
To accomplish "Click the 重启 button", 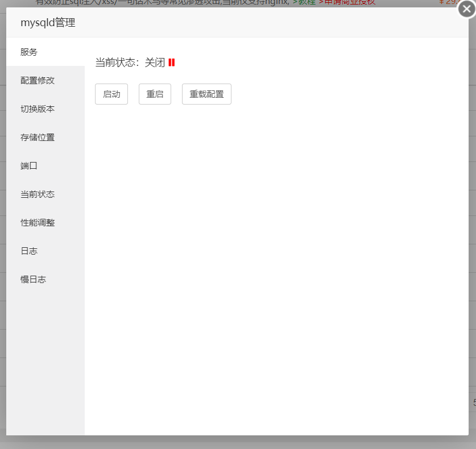I will 155,94.
